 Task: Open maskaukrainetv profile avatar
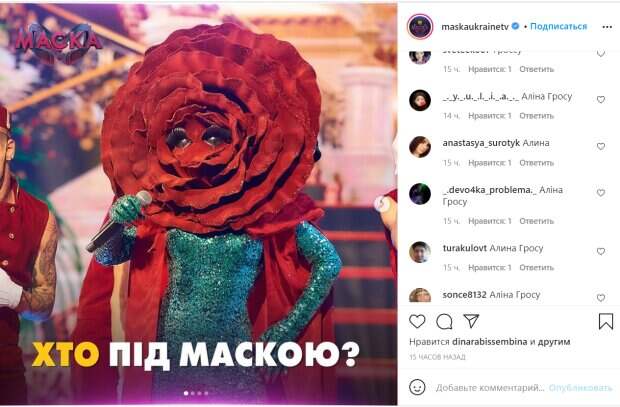(x=420, y=27)
